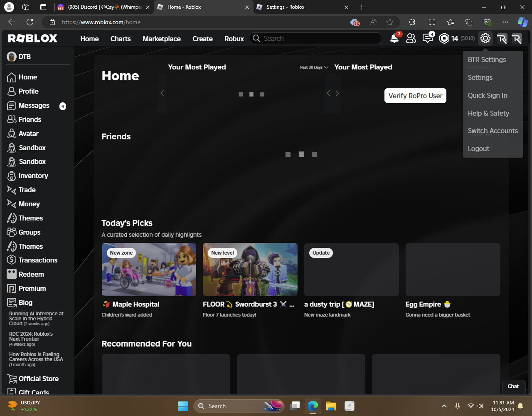
Task: Open the Swordburst 3 game thumbnail
Action: tap(250, 270)
